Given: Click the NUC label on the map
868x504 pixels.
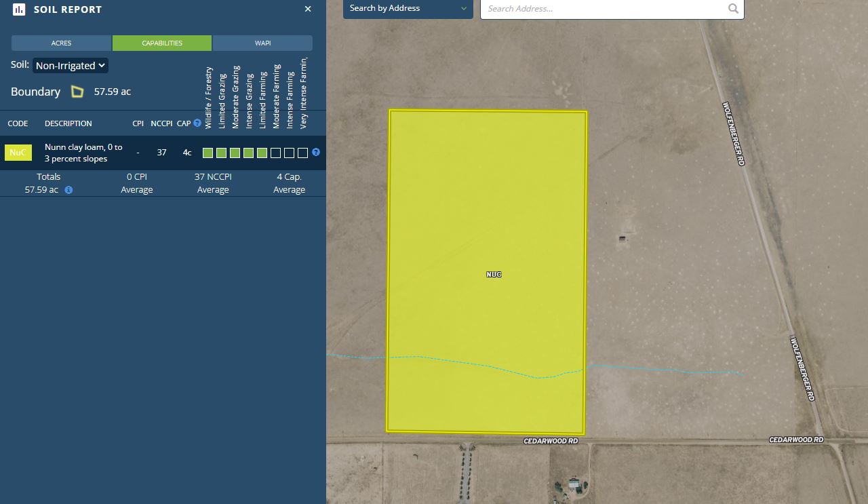Looking at the screenshot, I should (x=494, y=275).
